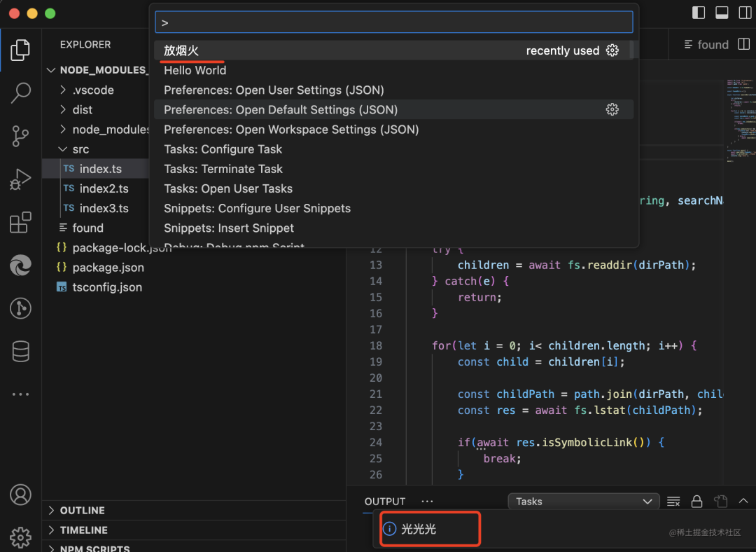Maximize the panel with chevron up

[743, 502]
